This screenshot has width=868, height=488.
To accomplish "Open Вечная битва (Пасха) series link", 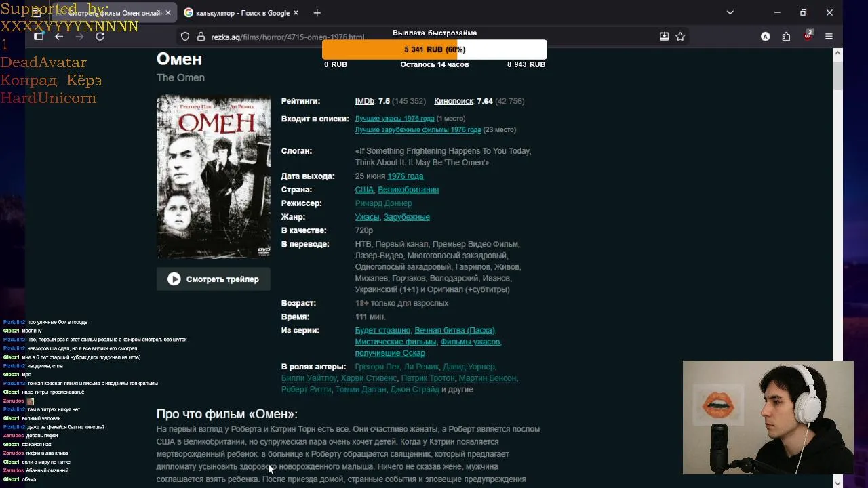I will pyautogui.click(x=454, y=331).
